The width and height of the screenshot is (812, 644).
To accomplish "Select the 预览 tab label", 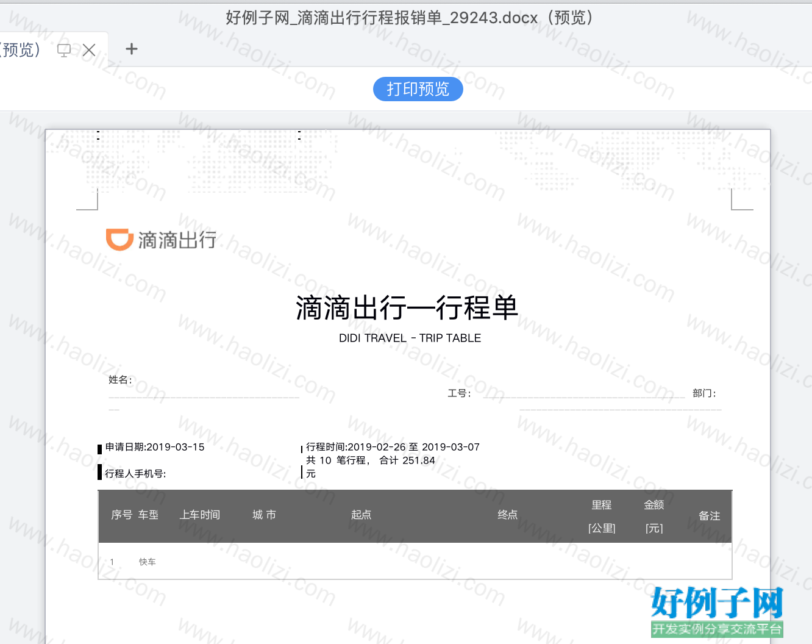I will (x=20, y=49).
